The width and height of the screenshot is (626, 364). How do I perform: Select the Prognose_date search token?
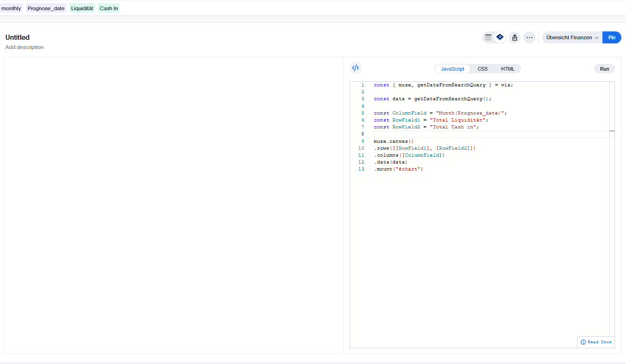pos(46,8)
